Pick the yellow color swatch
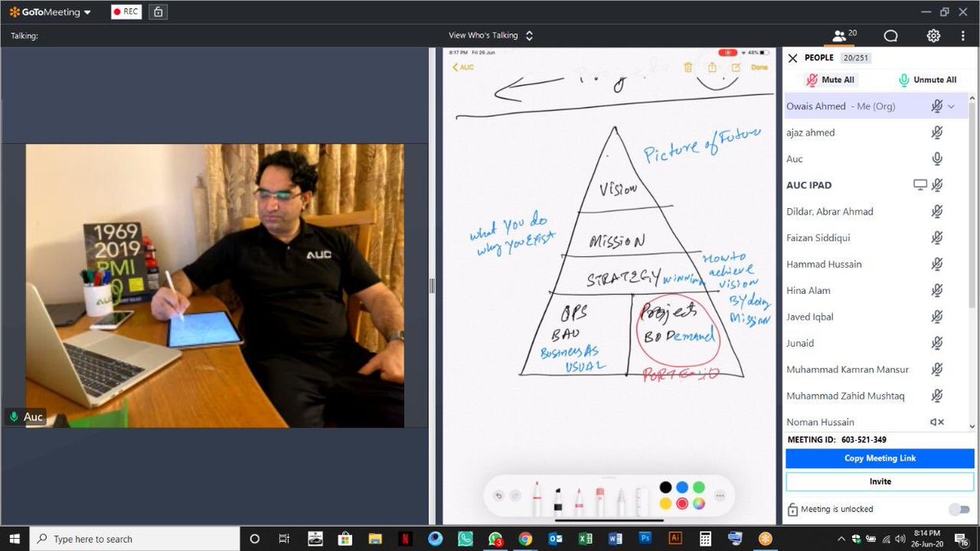980x551 pixels. pyautogui.click(x=666, y=504)
